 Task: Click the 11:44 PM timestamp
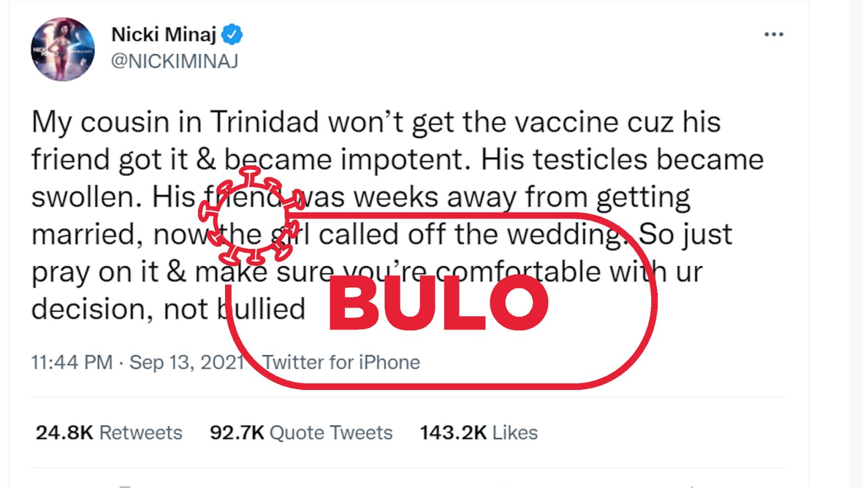point(72,361)
